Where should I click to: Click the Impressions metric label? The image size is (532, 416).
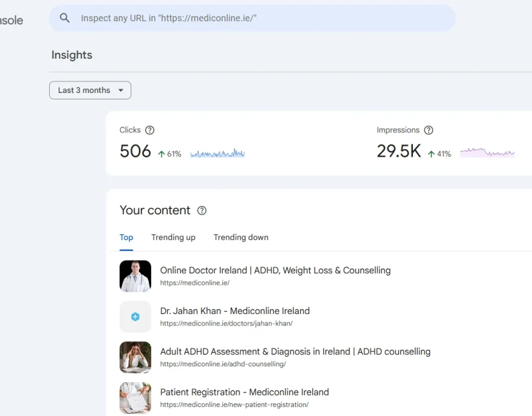tap(398, 131)
